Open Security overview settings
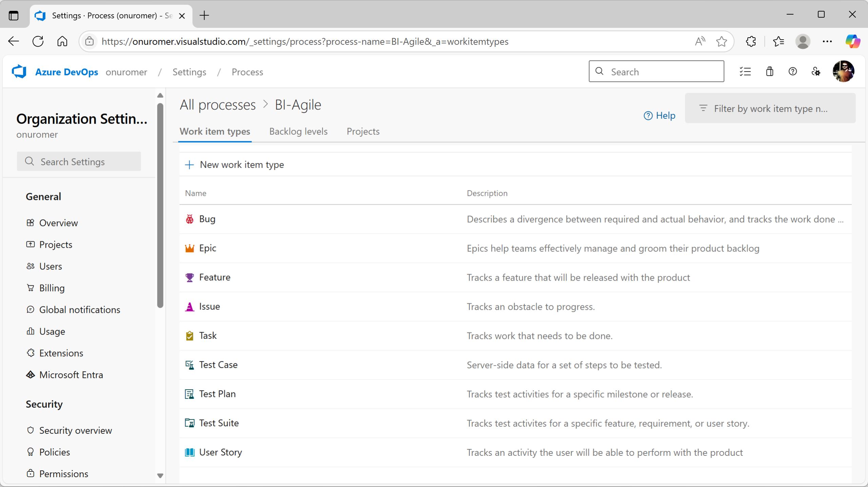The height and width of the screenshot is (487, 868). pos(76,431)
